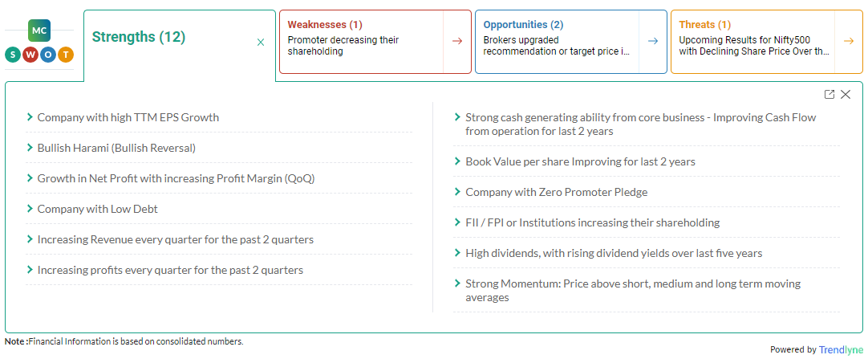This screenshot has width=868, height=363.
Task: Select the blue O circle icon
Action: 48,55
